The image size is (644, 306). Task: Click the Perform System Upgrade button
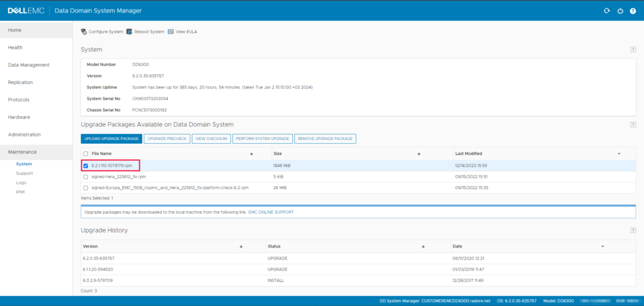[x=262, y=138]
